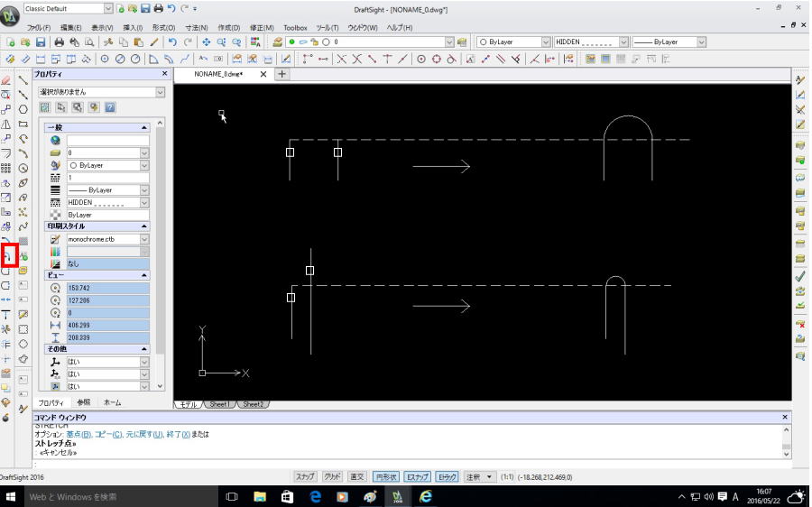The width and height of the screenshot is (812, 507).
Task: Toggle ETrack in status bar
Action: pyautogui.click(x=447, y=477)
